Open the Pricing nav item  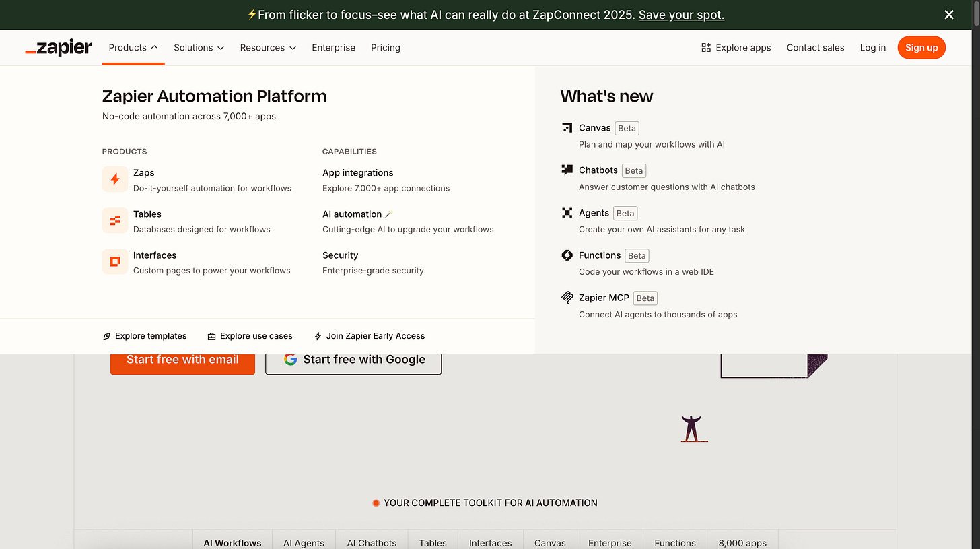coord(386,48)
